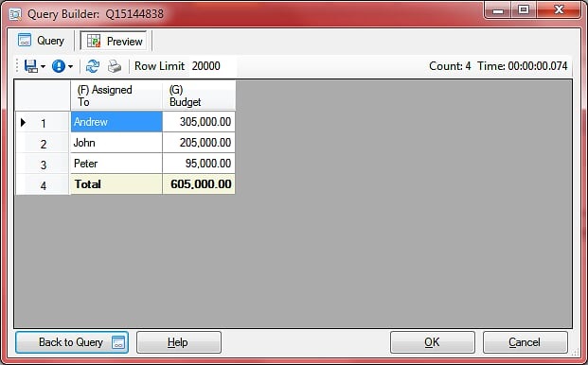The width and height of the screenshot is (588, 365).
Task: Click the blue exclamation info icon
Action: (59, 66)
